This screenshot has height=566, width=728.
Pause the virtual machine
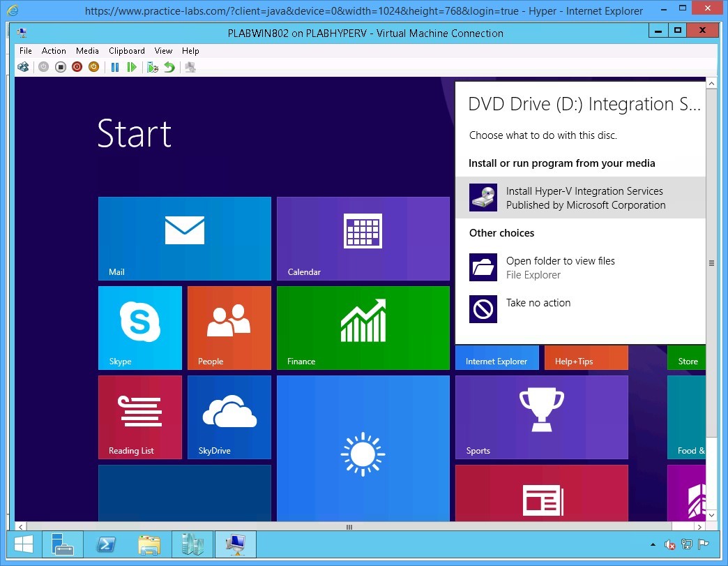point(115,67)
